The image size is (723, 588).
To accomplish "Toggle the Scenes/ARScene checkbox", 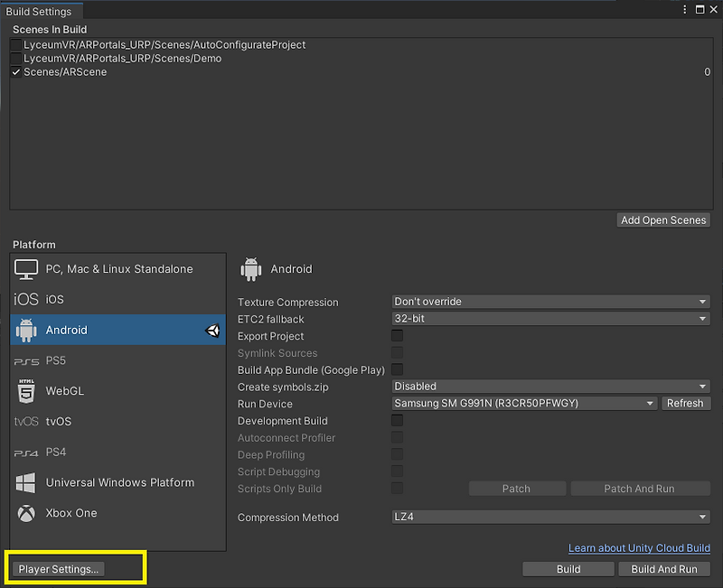I will tap(16, 72).
